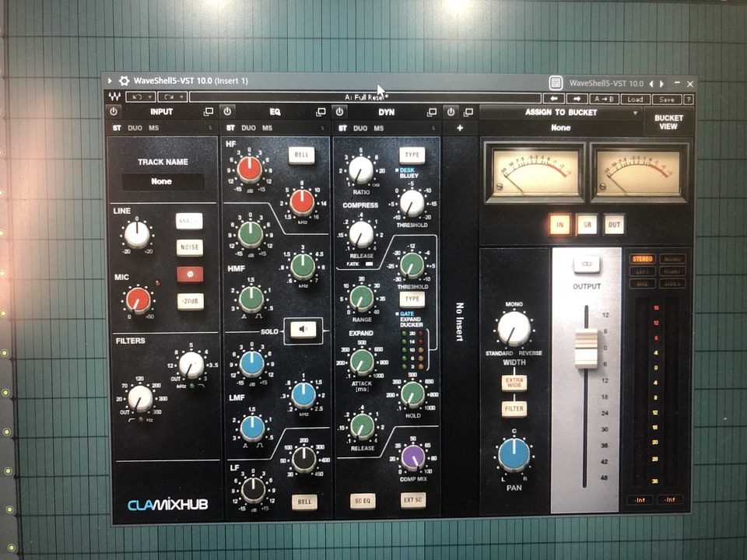Load previous preset with left arrow

pos(553,99)
